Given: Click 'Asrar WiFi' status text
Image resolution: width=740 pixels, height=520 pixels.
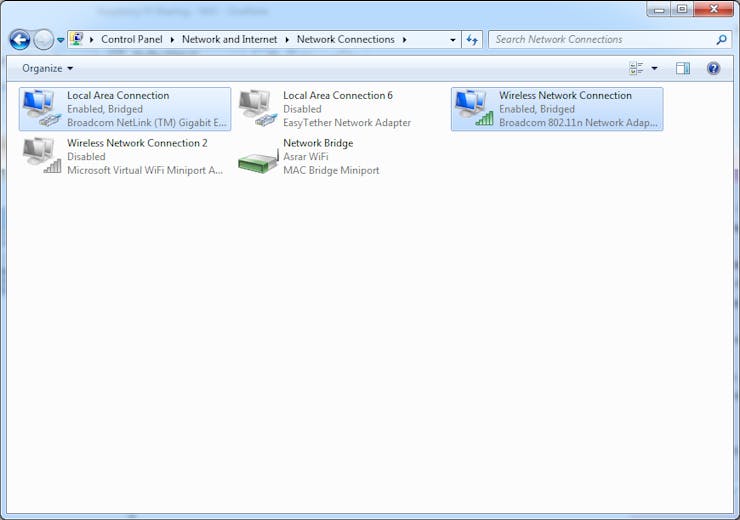Looking at the screenshot, I should point(306,157).
